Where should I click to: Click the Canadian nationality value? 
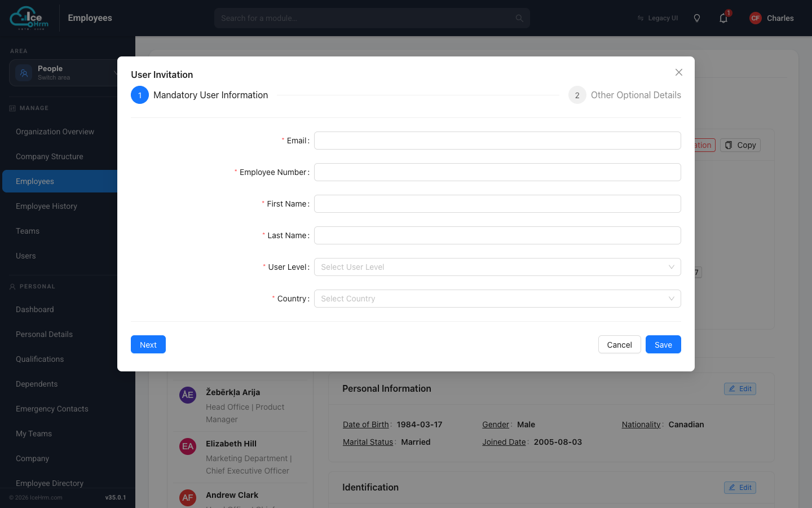click(x=686, y=424)
